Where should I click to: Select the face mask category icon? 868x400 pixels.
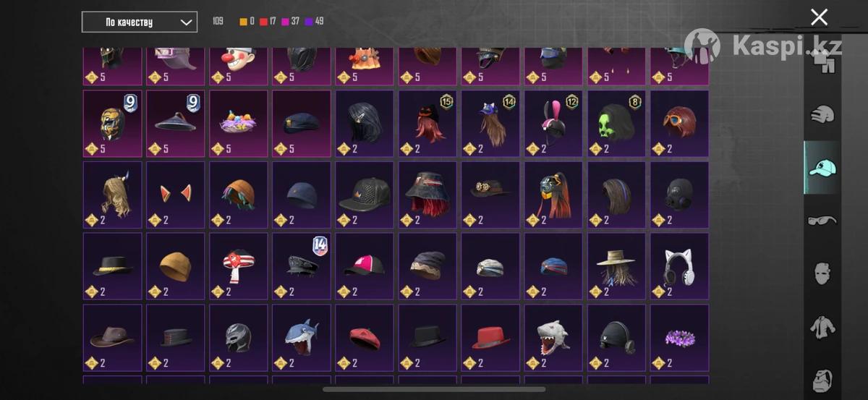pos(822,273)
